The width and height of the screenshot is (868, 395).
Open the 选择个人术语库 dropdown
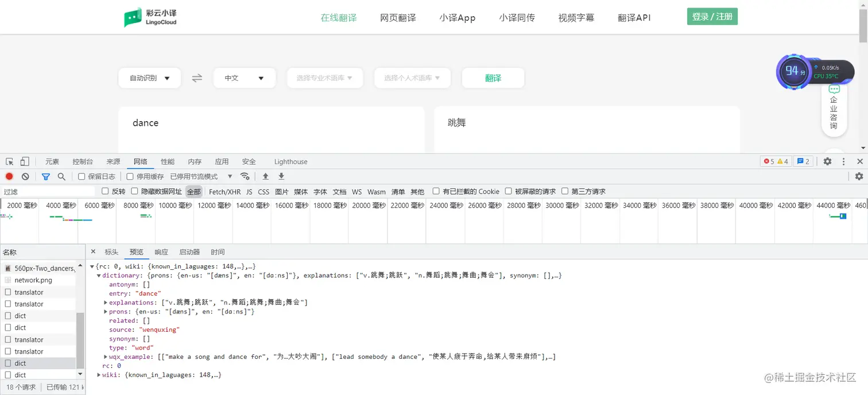[x=412, y=78]
